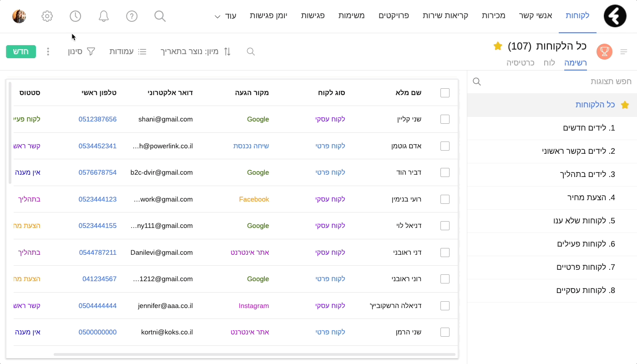The width and height of the screenshot is (637, 364).
Task: Open the עמודות columns selector
Action: pyautogui.click(x=128, y=51)
